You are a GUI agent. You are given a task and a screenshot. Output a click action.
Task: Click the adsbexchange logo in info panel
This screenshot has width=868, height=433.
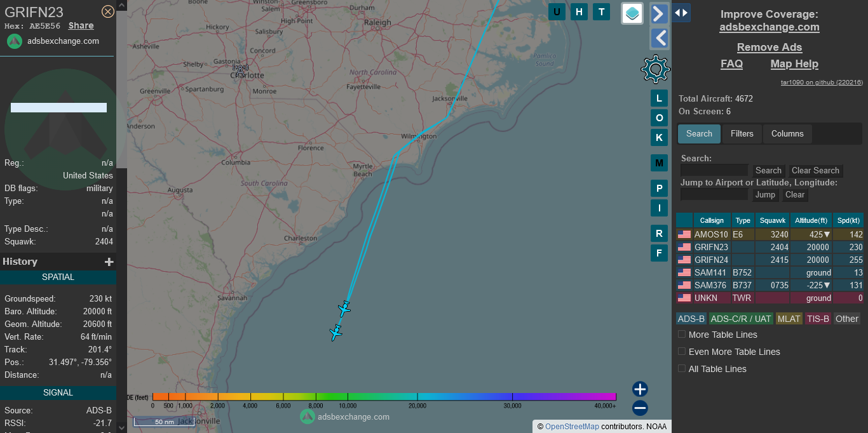pyautogui.click(x=15, y=41)
